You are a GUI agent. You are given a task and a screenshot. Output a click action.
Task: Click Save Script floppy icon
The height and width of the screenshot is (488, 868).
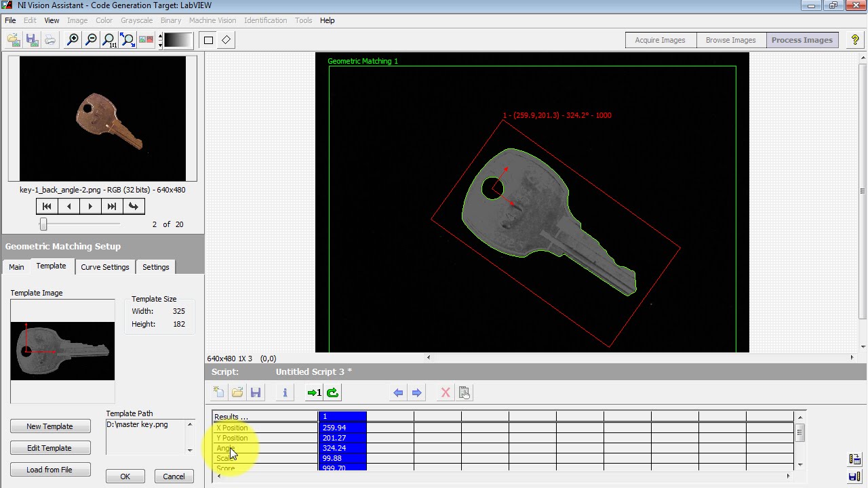256,392
